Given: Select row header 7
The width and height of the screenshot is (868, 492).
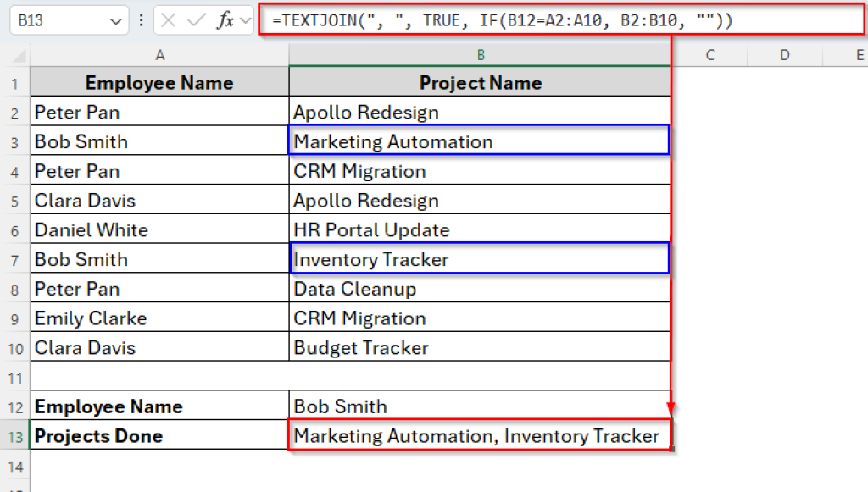Looking at the screenshot, I should coord(15,259).
